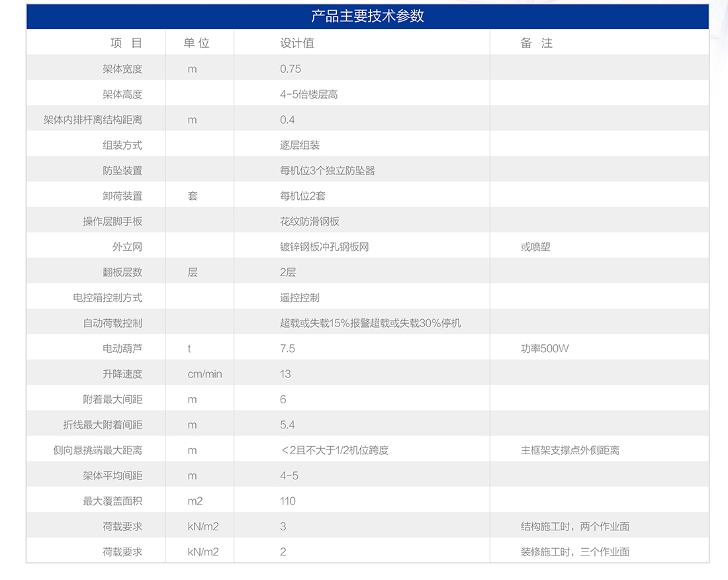This screenshot has width=728, height=580.
Task: Click the 遥控控制 value cell
Action: coord(300,298)
